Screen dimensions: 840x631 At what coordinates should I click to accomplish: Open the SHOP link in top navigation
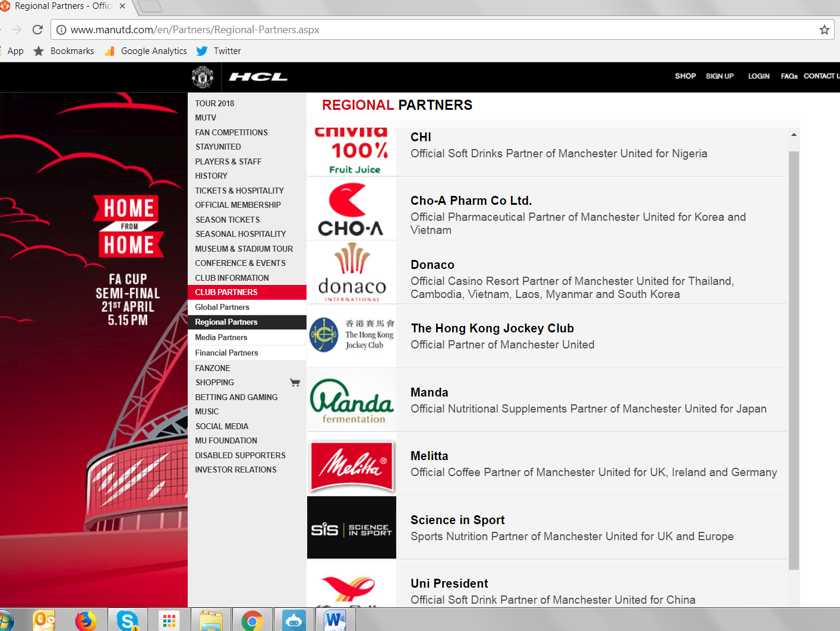(685, 76)
